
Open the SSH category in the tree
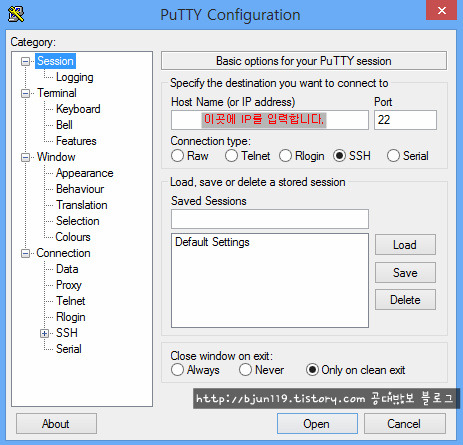point(67,333)
